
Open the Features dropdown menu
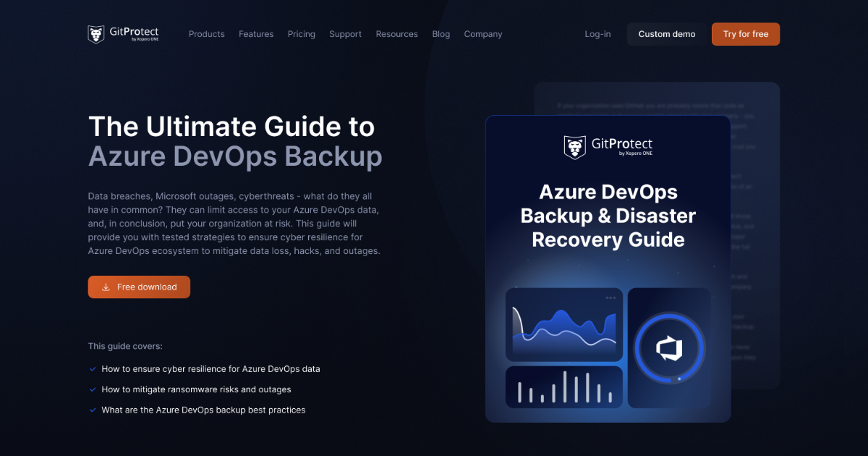coord(256,34)
